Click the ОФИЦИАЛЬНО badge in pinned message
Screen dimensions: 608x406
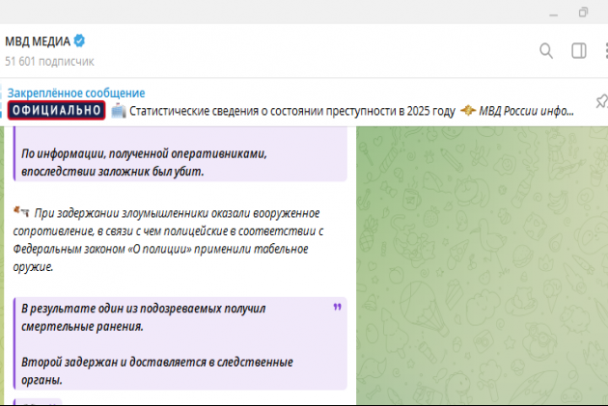pos(56,110)
